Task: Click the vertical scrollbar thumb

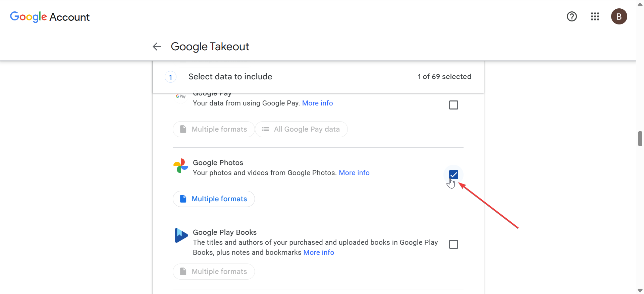Action: point(640,139)
